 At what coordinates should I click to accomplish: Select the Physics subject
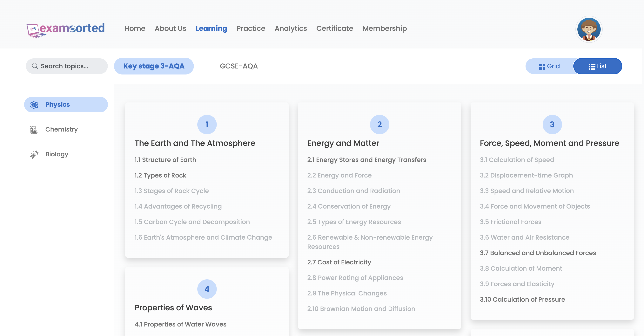click(66, 104)
